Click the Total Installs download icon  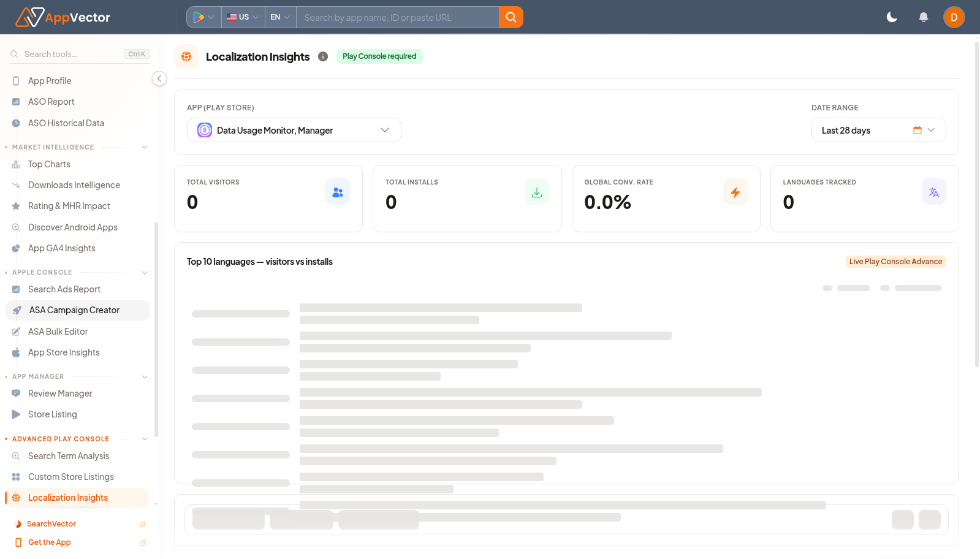coord(537,192)
